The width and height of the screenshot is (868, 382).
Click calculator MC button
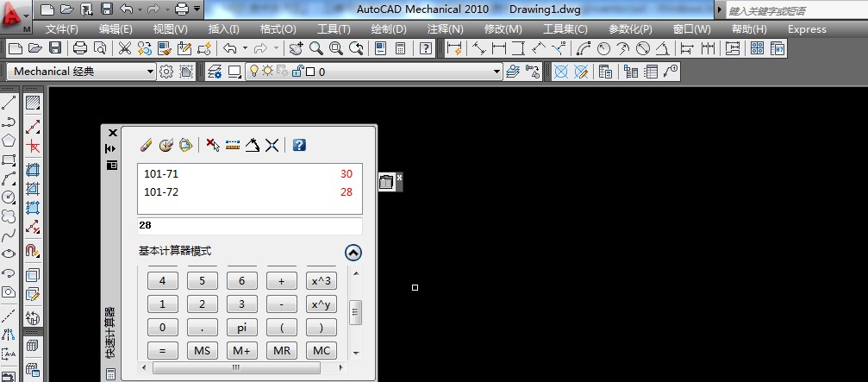coord(321,350)
